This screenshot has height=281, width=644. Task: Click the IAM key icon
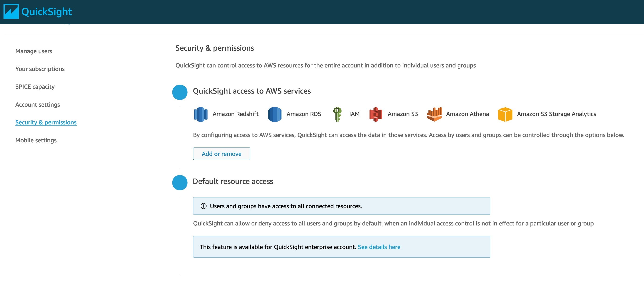pos(337,114)
